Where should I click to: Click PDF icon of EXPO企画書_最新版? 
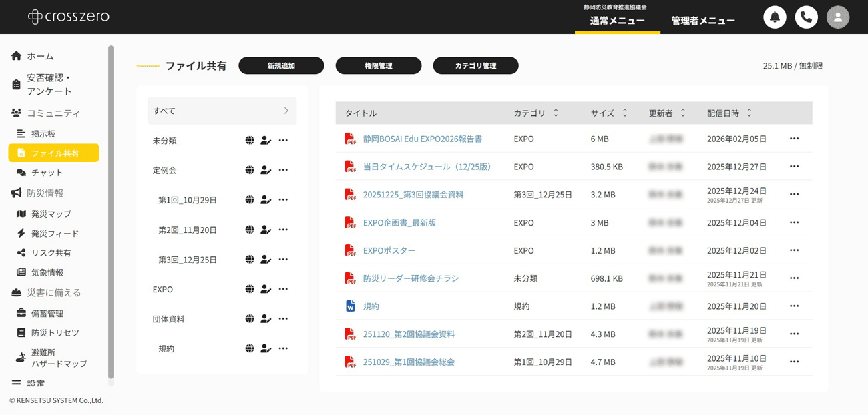point(350,222)
